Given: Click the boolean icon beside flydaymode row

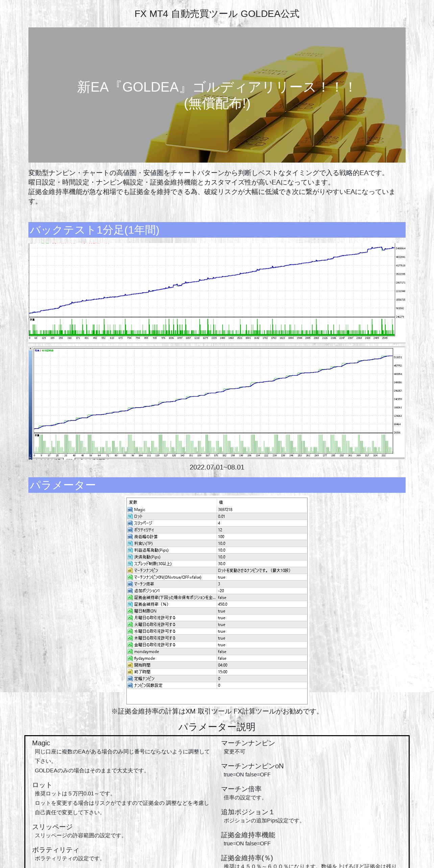Looking at the screenshot, I should click(130, 658).
